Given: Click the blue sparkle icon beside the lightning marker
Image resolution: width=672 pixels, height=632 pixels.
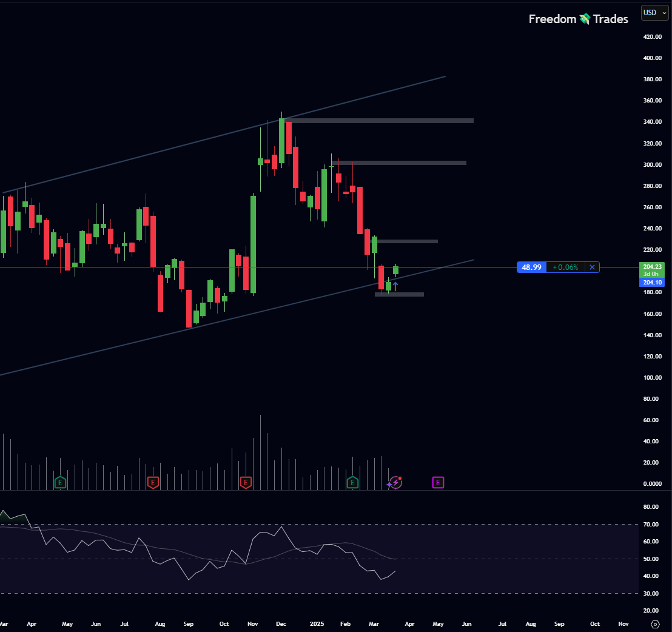Looking at the screenshot, I should pyautogui.click(x=389, y=485).
